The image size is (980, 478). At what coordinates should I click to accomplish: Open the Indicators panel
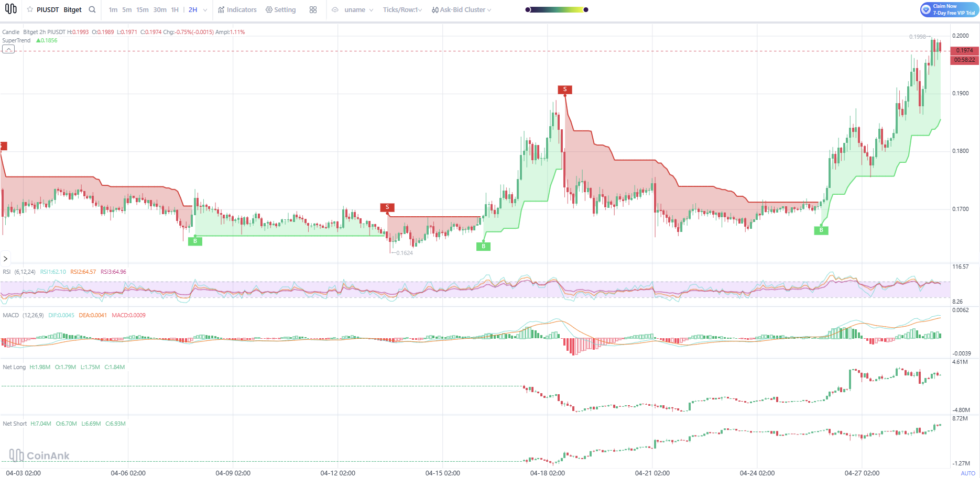click(237, 9)
